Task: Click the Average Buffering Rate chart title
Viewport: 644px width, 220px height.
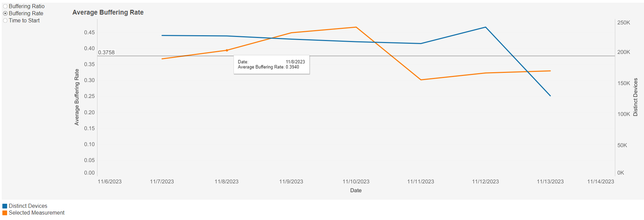Action: [x=108, y=13]
